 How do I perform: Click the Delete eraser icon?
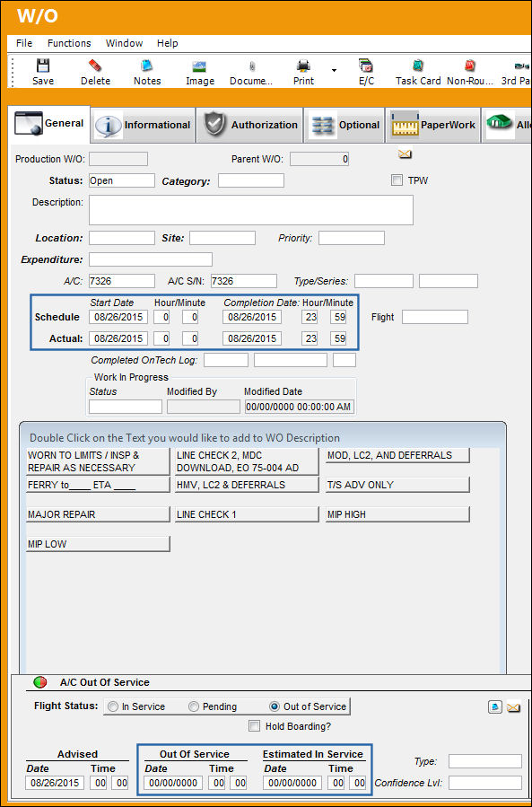coord(95,66)
